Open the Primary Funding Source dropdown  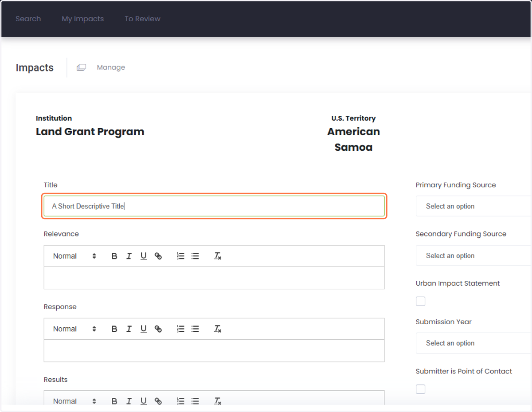tap(473, 206)
